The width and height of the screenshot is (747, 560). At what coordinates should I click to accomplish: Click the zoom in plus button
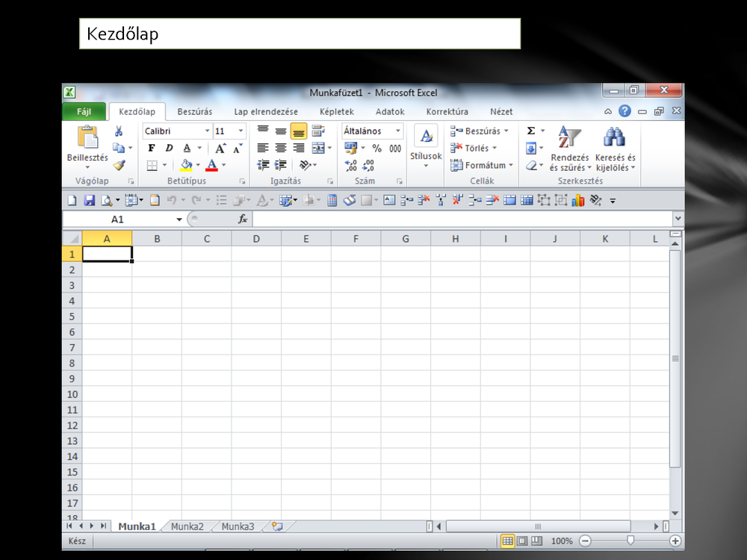[x=675, y=541]
